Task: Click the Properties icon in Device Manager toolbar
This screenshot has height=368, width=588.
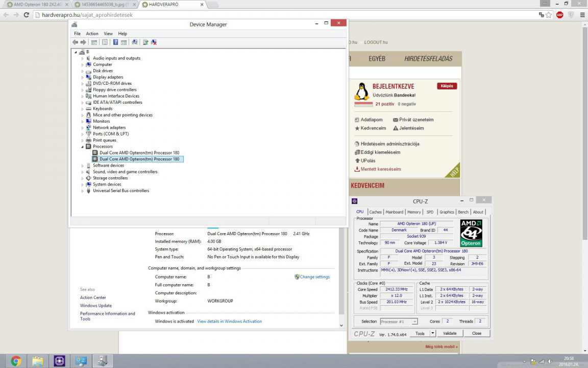Action: click(x=105, y=42)
